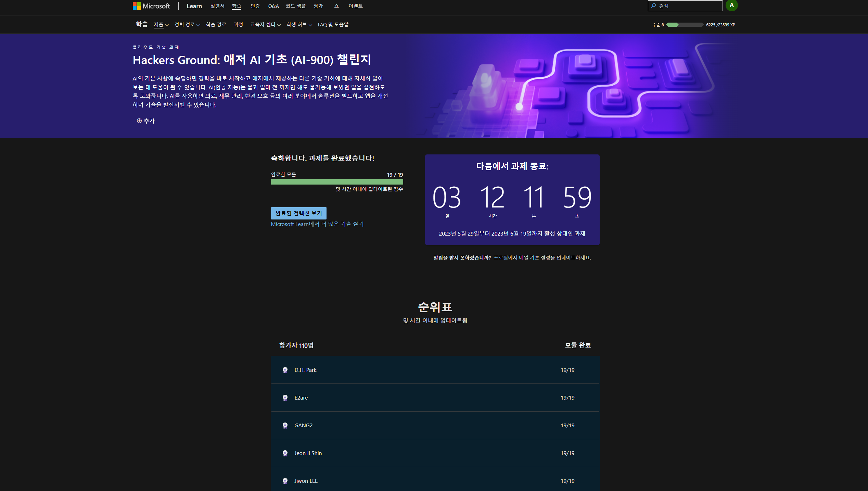
Task: Open the 교육자 센터 dropdown
Action: [x=265, y=24]
